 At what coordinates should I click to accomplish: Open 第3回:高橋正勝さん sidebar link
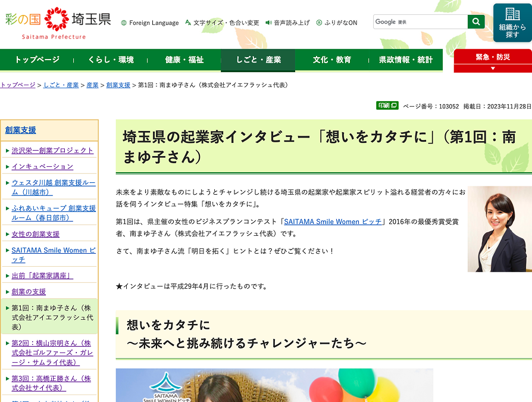[51, 383]
